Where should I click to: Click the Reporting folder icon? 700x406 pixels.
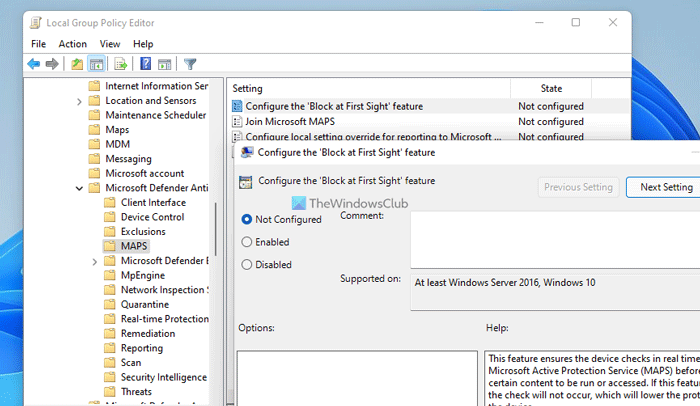pos(109,348)
